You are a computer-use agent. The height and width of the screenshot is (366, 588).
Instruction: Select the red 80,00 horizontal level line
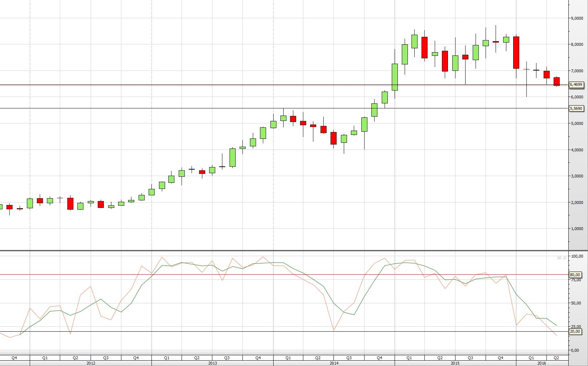284,275
